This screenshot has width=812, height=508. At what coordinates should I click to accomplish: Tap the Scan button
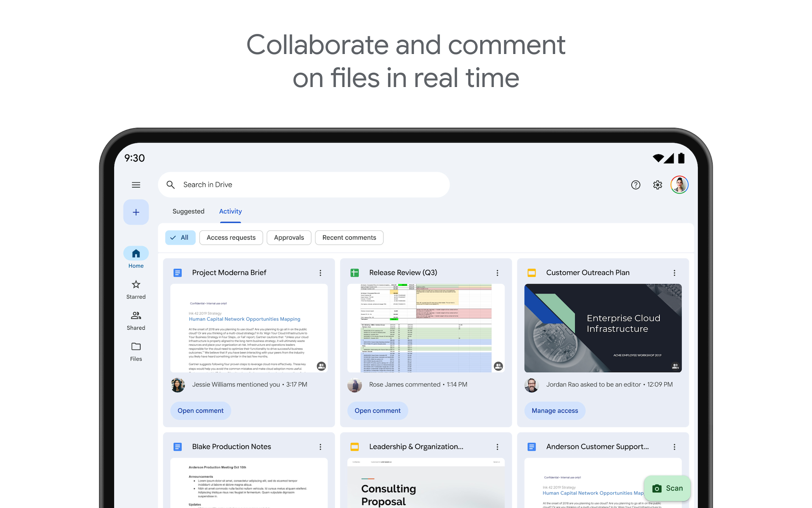pyautogui.click(x=667, y=488)
